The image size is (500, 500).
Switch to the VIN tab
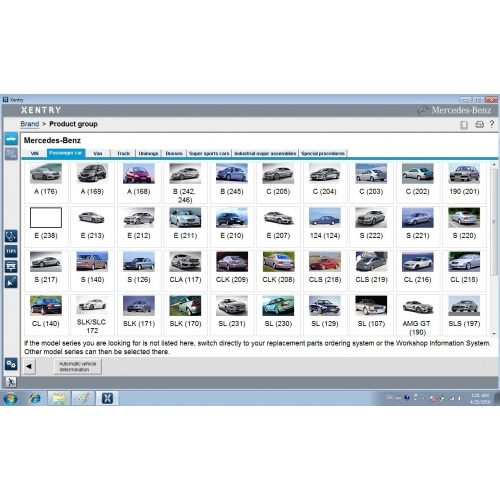35,153
